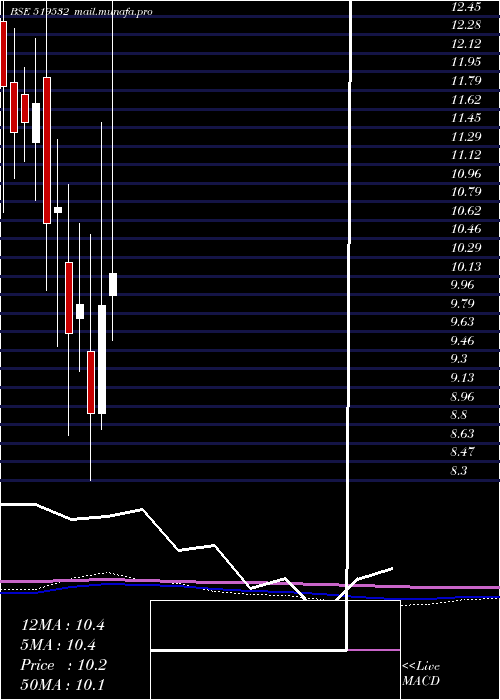Click the 11.79 price axis label
The width and height of the screenshot is (500, 700).
pos(466,81)
